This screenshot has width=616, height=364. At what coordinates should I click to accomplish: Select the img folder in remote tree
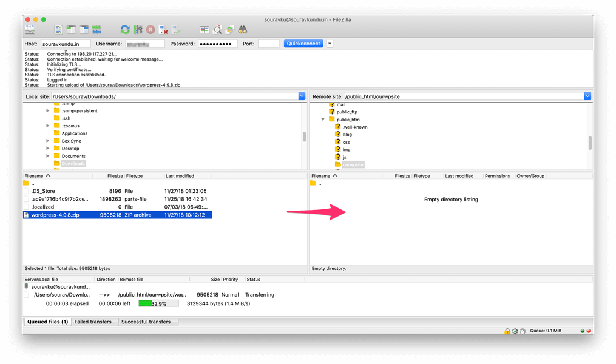tap(342, 150)
